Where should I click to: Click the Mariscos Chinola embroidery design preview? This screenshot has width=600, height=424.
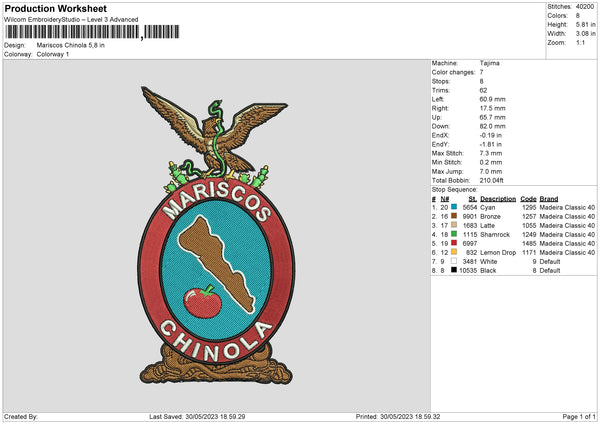(216, 235)
